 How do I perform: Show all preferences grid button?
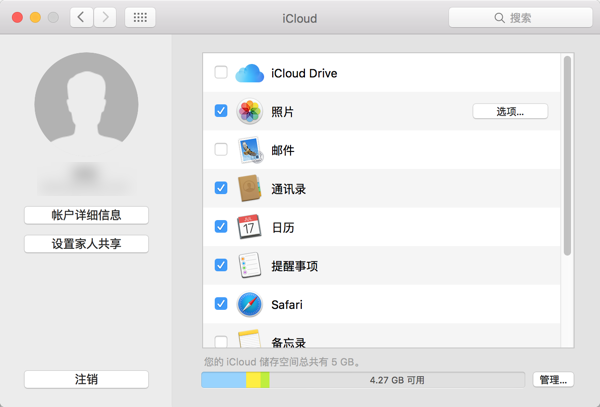(x=141, y=18)
